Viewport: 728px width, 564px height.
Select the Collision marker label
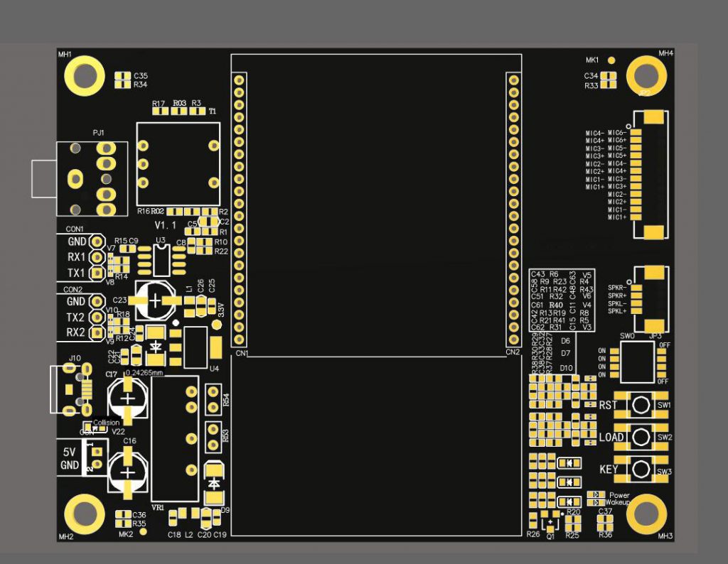pyautogui.click(x=106, y=423)
